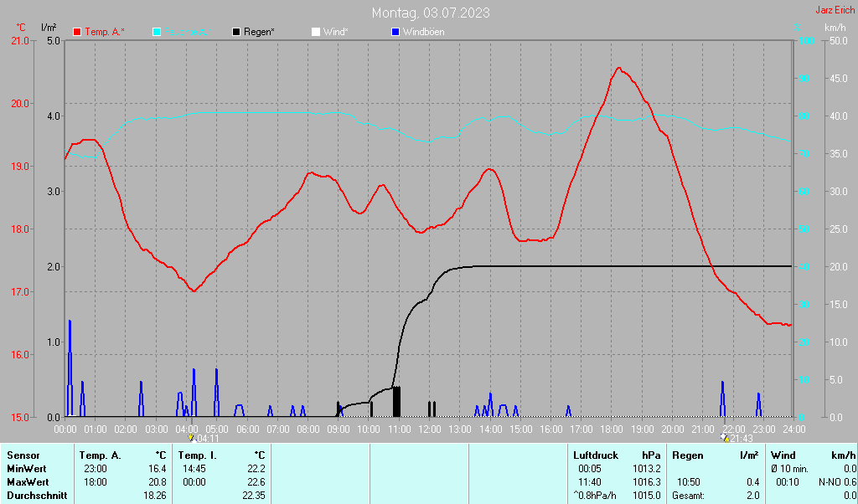Screen dimensions: 858x504
Task: Click the Luftdruck column header
Action: tap(596, 455)
